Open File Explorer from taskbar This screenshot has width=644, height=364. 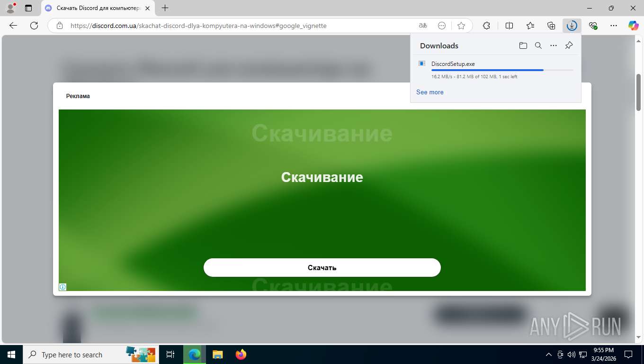217,355
